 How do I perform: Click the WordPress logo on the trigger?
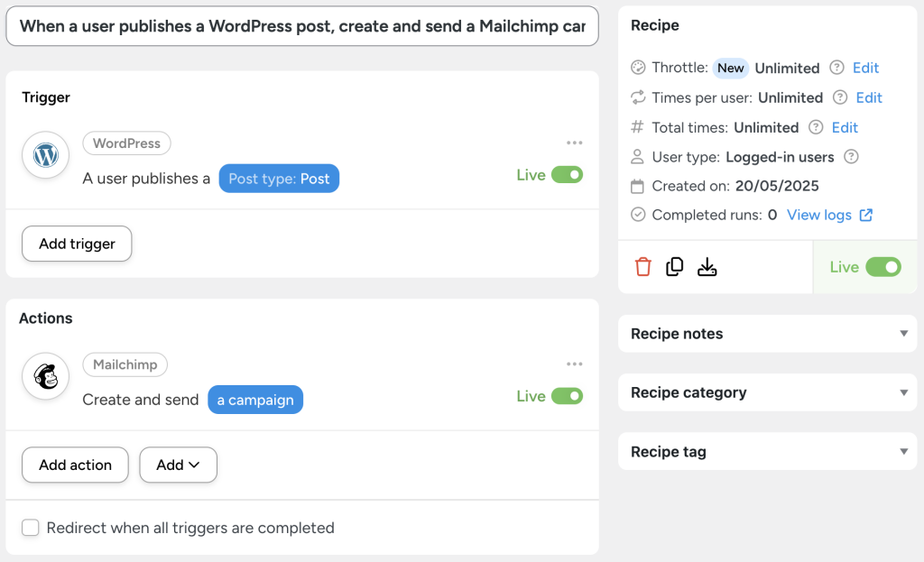point(45,155)
